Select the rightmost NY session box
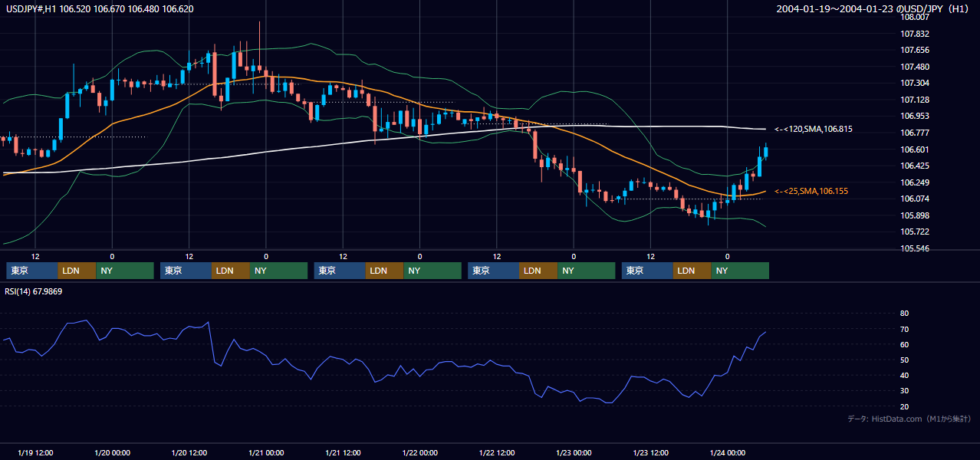Viewport: 980px width, 460px height. [740, 271]
